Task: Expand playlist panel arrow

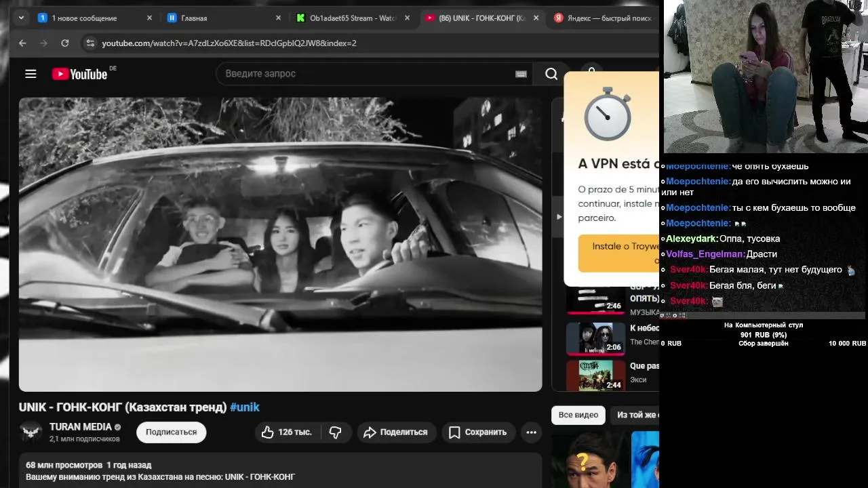Action: [x=559, y=217]
